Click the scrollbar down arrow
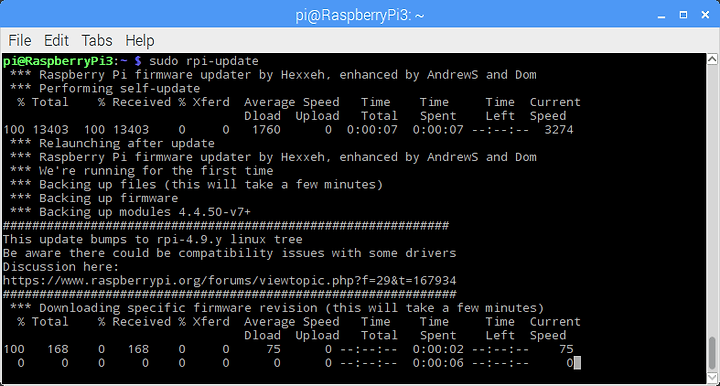This screenshot has height=386, width=720. [712, 377]
